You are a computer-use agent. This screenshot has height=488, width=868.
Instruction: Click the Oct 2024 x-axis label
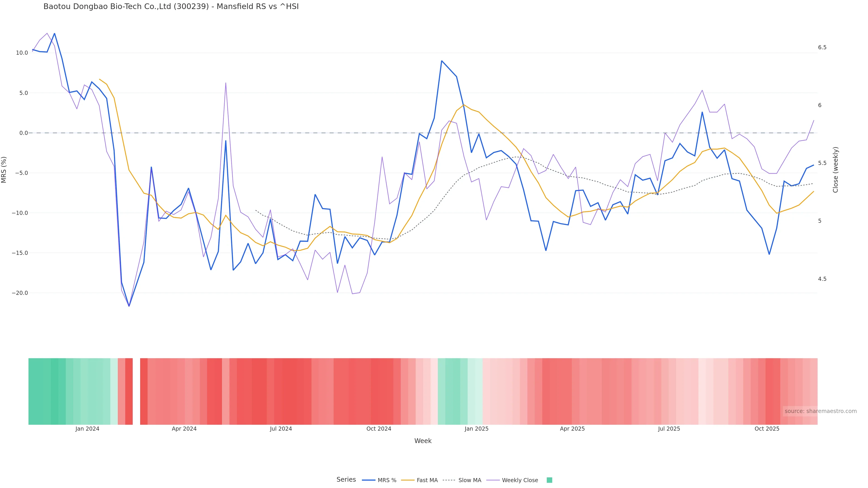coord(379,429)
